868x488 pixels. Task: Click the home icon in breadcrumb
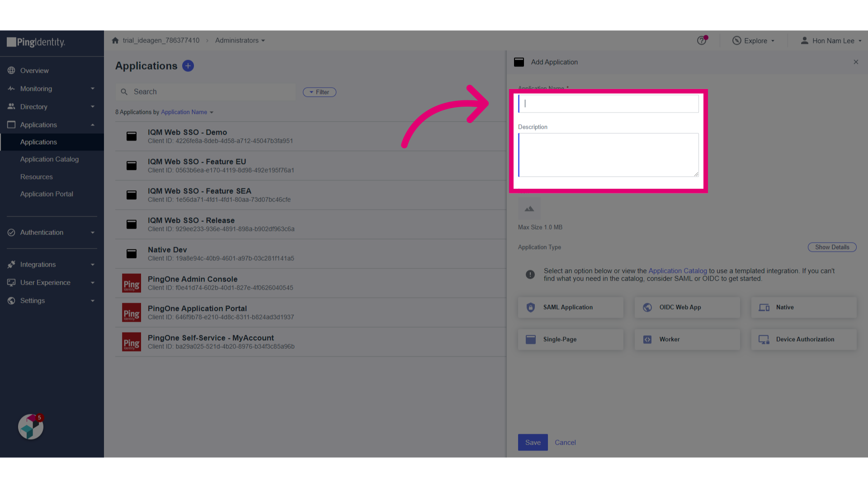click(x=115, y=40)
